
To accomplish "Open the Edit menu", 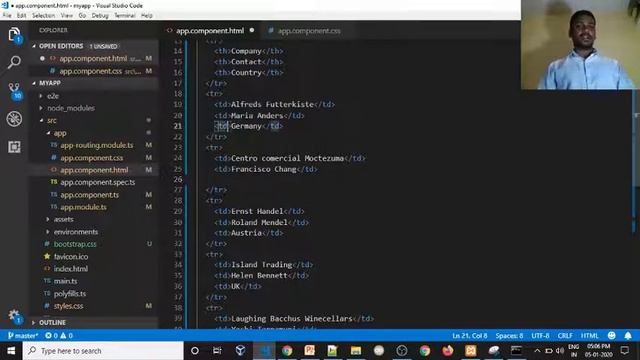I will click(21, 16).
